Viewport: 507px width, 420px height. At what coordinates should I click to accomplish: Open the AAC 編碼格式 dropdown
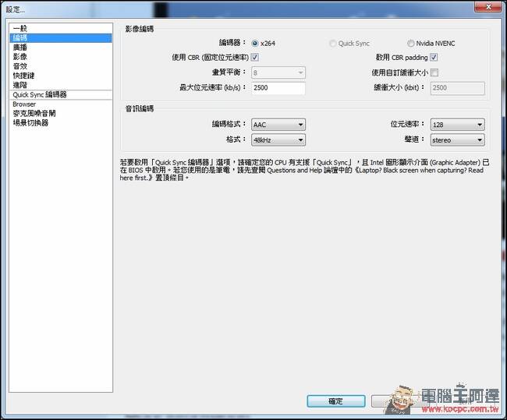278,125
